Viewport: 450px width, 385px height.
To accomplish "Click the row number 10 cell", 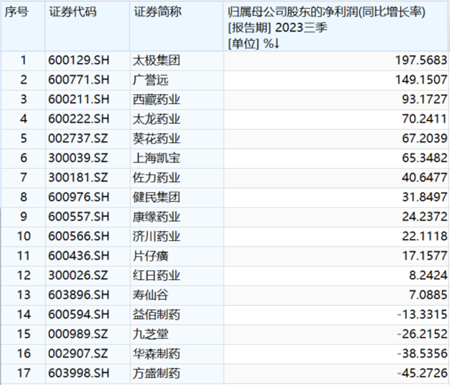I will pos(24,236).
